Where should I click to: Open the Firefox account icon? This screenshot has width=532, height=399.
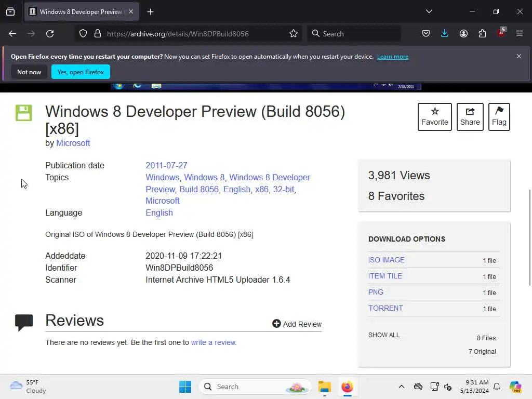[463, 34]
